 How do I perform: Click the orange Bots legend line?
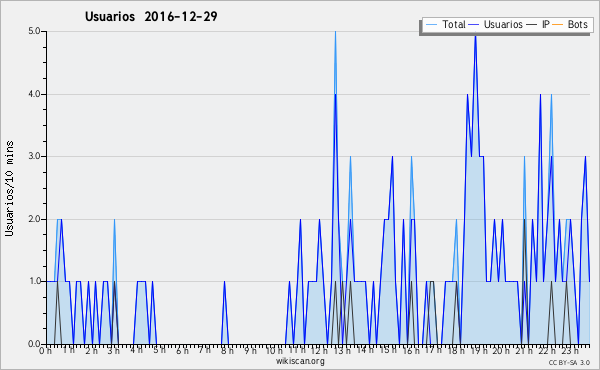[558, 25]
